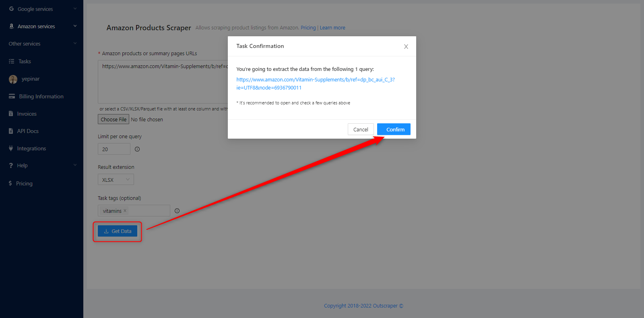Viewport: 644px width, 318px height.
Task: Close the Task Confirmation dialog
Action: tap(406, 46)
